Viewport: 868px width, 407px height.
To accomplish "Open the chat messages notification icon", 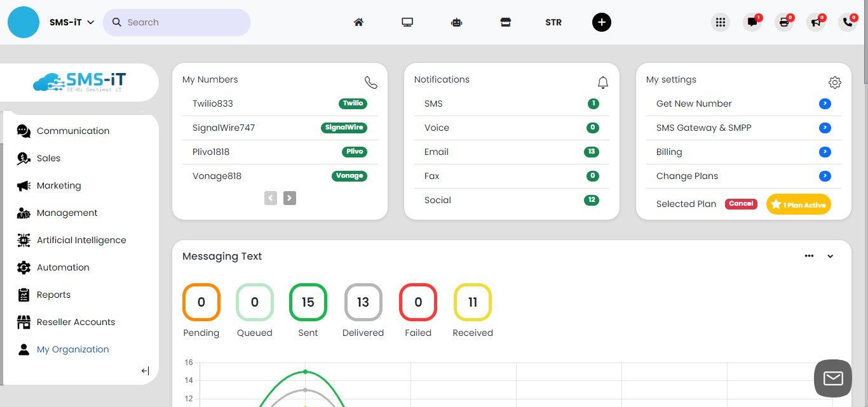I will 752,22.
